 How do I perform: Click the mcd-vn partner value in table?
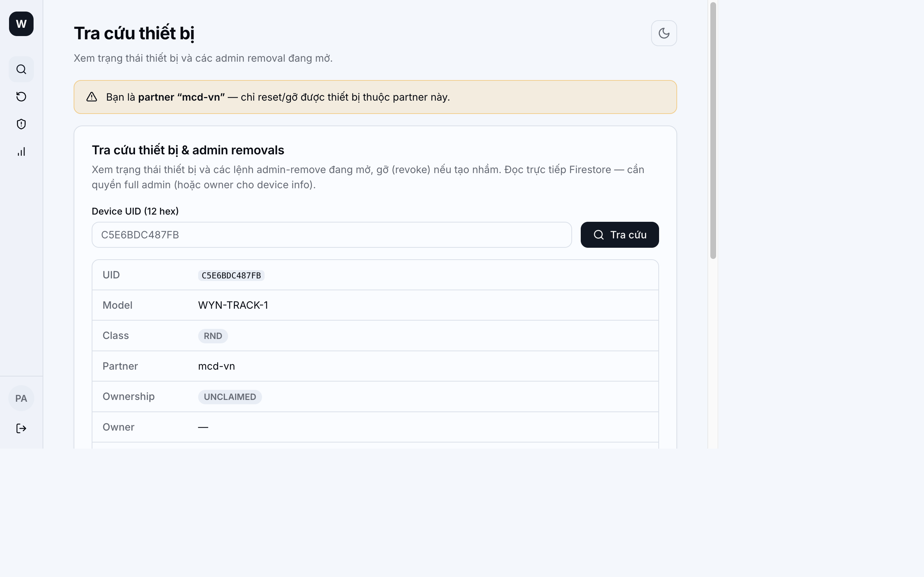216,366
